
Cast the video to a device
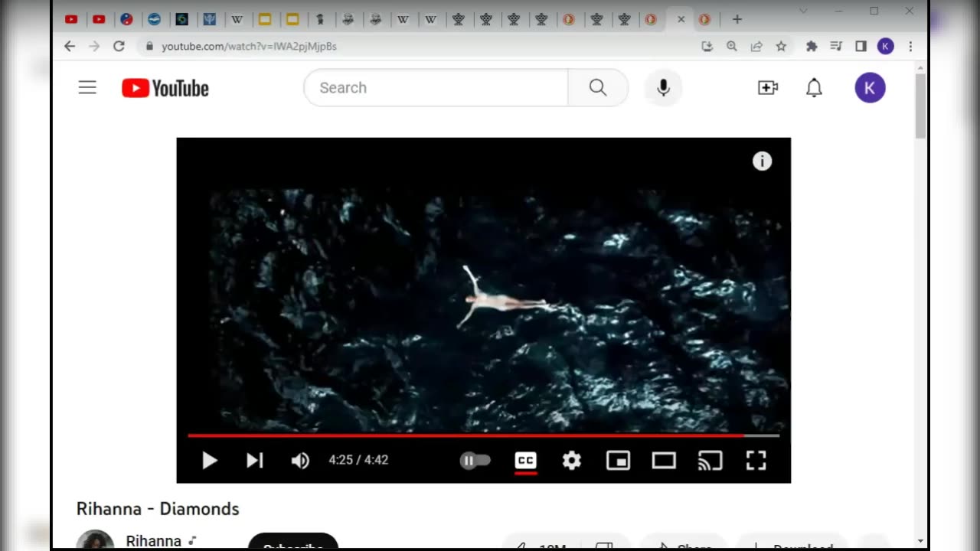[x=710, y=460]
